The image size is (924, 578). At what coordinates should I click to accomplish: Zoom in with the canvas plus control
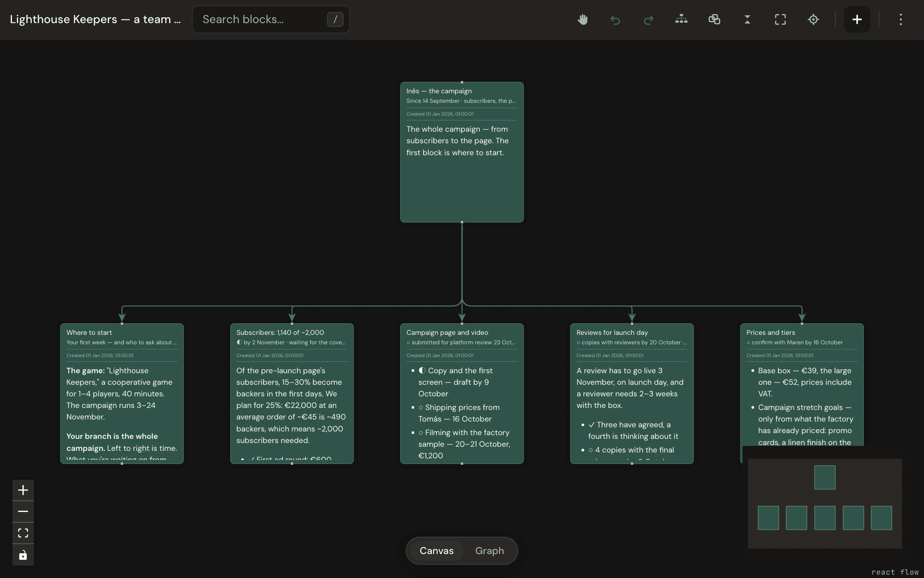coord(23,490)
